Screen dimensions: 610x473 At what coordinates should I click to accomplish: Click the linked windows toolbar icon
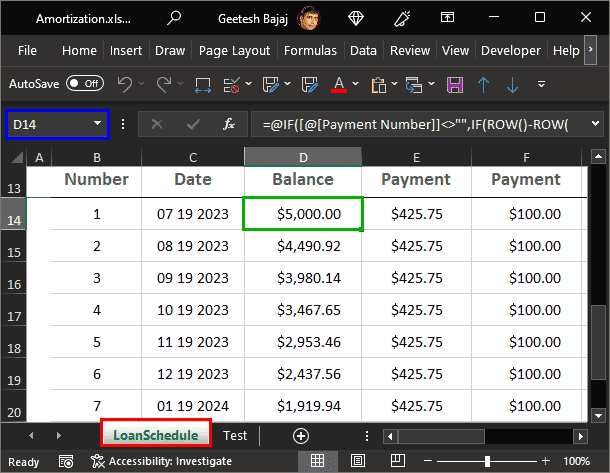(x=414, y=85)
